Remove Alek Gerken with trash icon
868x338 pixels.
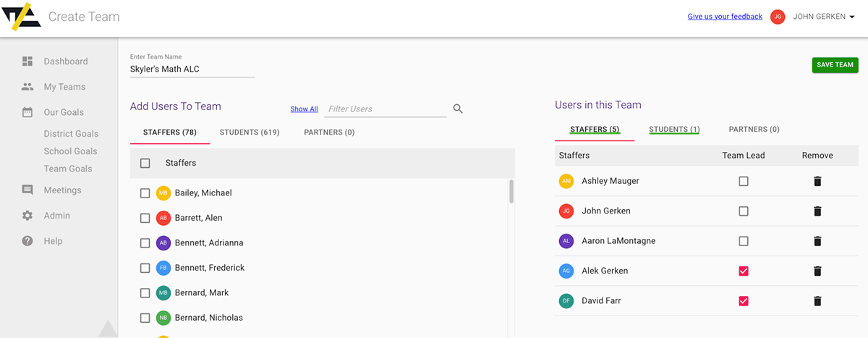pos(817,271)
